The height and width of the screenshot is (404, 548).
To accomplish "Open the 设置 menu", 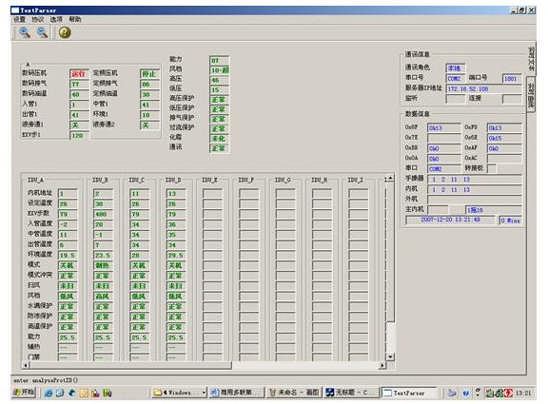I will 19,19.
